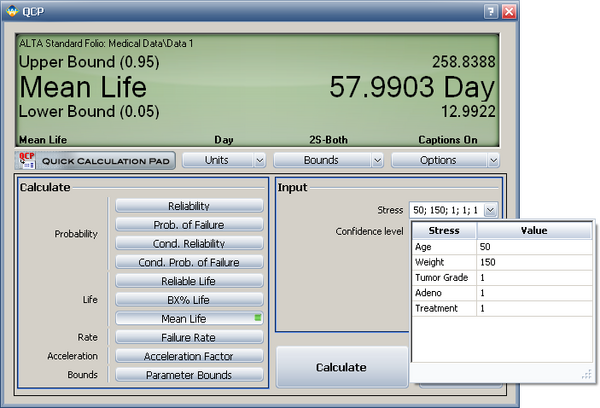
Task: Click the Quick Calculation Pad QCP icon
Action: (x=26, y=160)
